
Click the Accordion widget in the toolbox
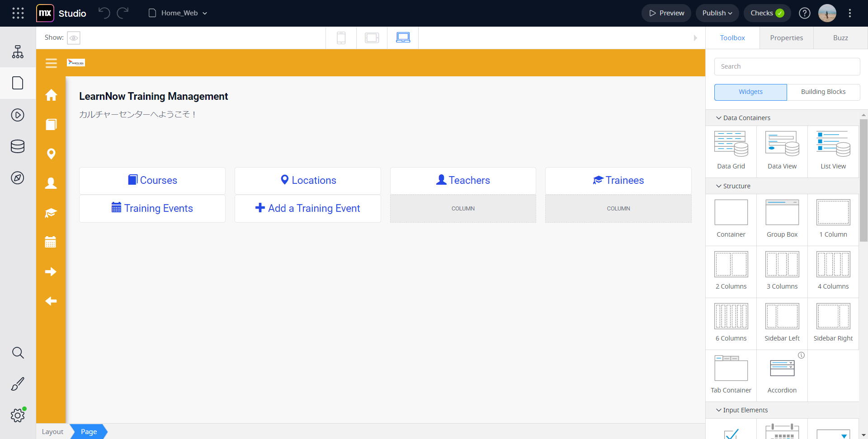(x=782, y=375)
